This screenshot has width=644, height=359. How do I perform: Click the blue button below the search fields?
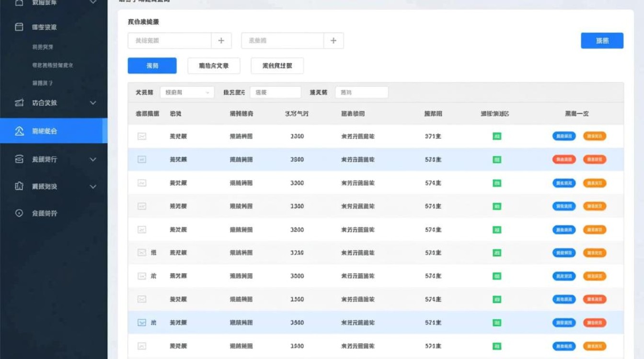point(152,66)
